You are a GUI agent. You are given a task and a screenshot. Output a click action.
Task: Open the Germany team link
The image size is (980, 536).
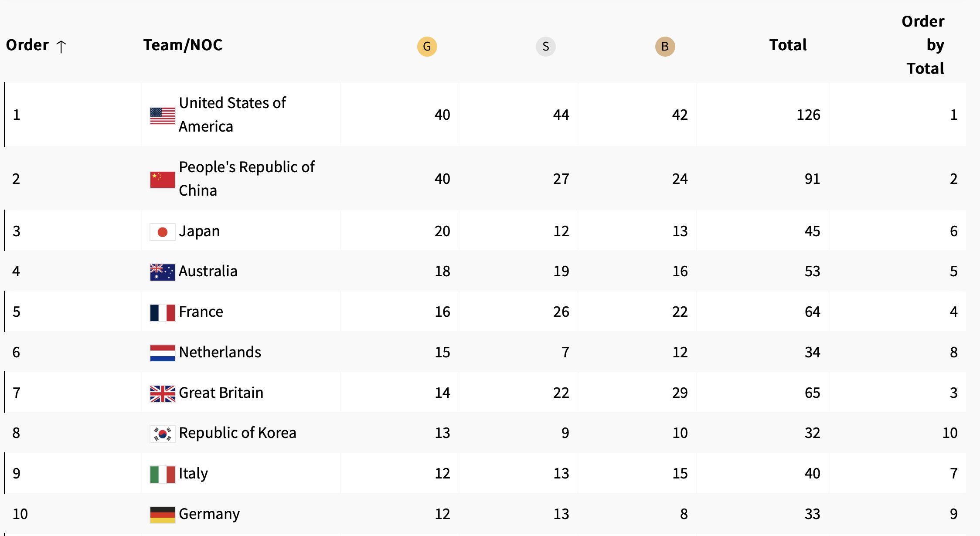point(209,514)
